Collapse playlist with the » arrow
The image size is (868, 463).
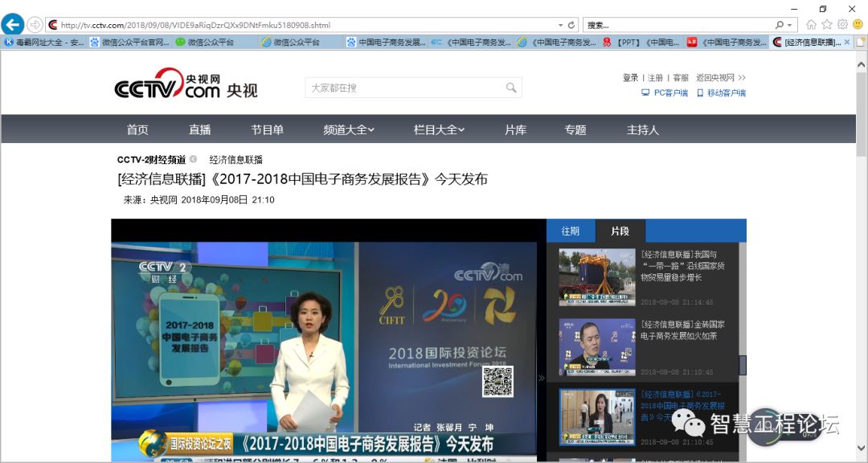point(542,378)
